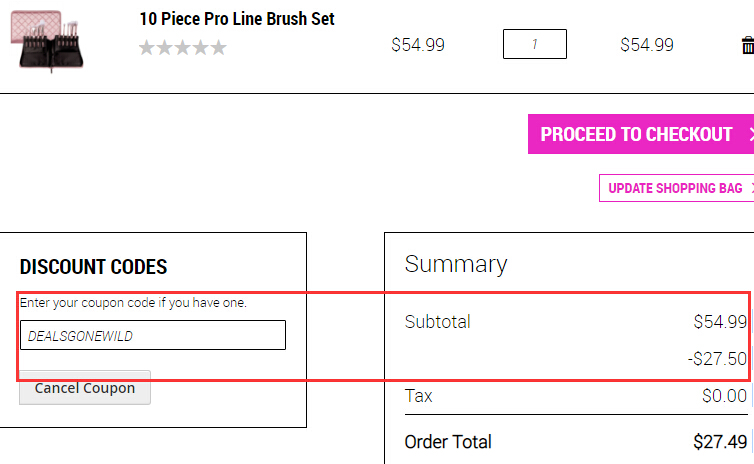Focus the DEALSGONEWILD coupon code field
Viewport: 754px width, 464px height.
pyautogui.click(x=153, y=335)
